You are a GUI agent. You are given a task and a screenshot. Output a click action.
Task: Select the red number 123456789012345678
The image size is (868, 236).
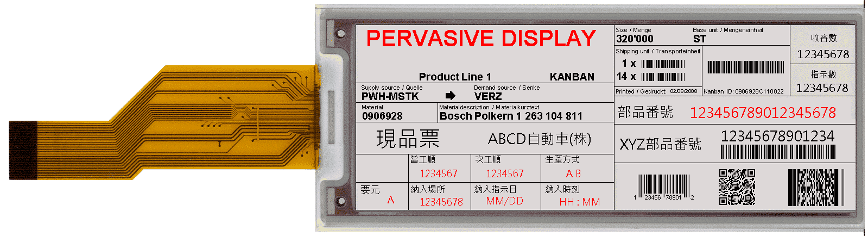click(x=763, y=113)
